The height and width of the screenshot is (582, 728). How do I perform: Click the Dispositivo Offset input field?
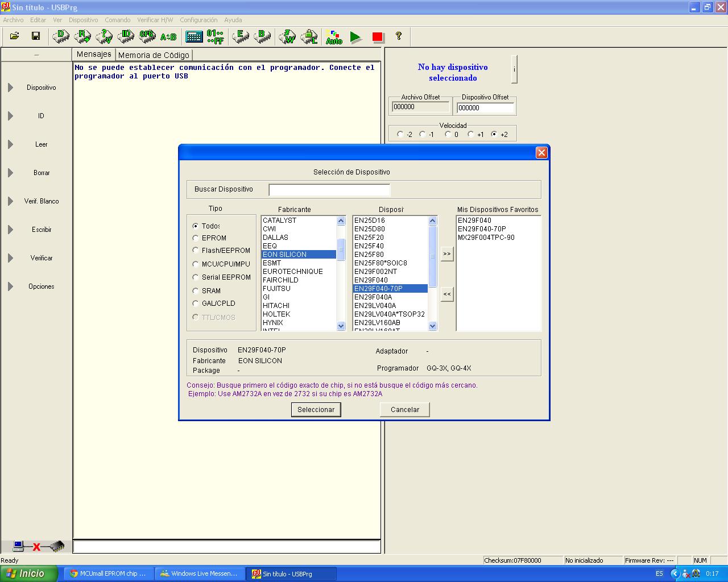[x=486, y=108]
